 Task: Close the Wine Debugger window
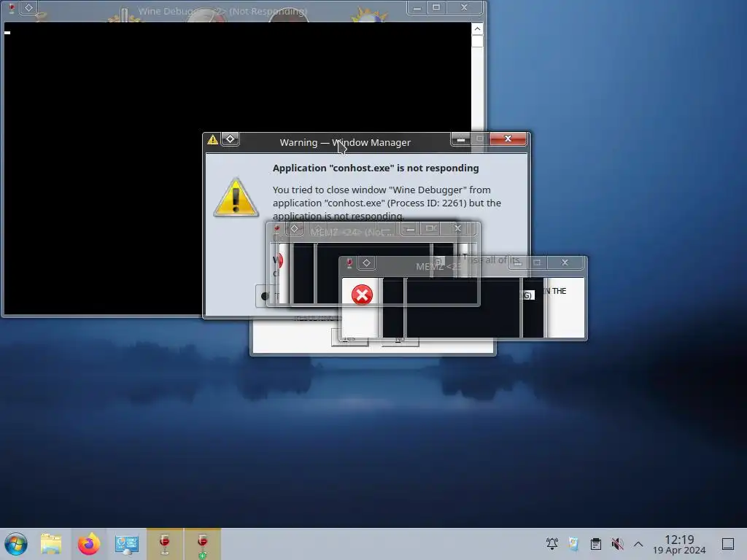click(x=464, y=7)
